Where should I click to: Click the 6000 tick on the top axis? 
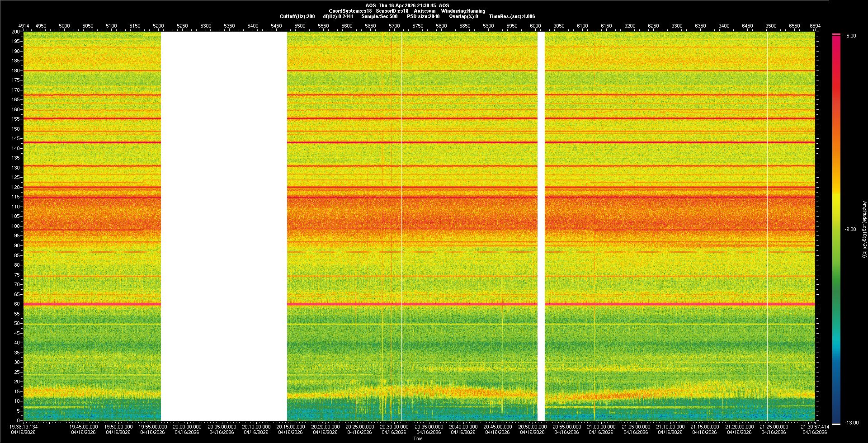[x=535, y=26]
